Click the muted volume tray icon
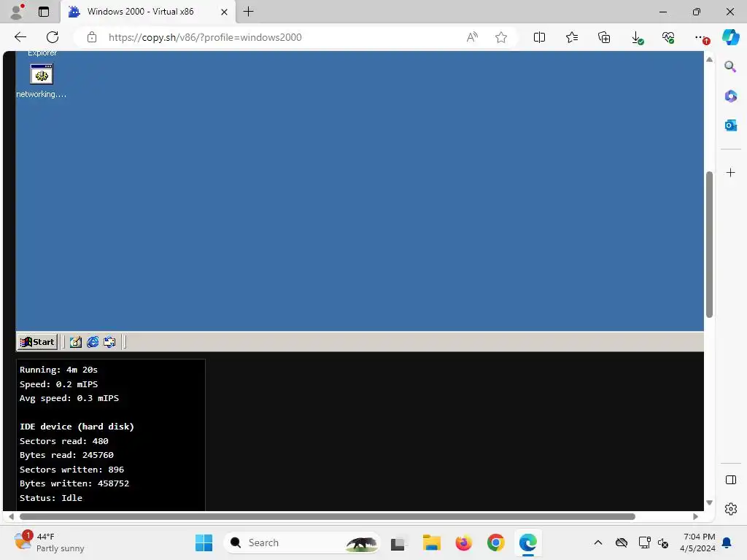This screenshot has height=560, width=747. (662, 542)
